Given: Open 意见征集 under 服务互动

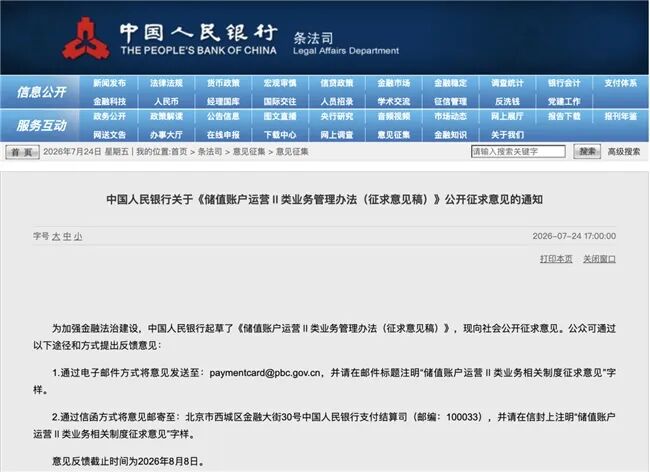Looking at the screenshot, I should click(394, 135).
